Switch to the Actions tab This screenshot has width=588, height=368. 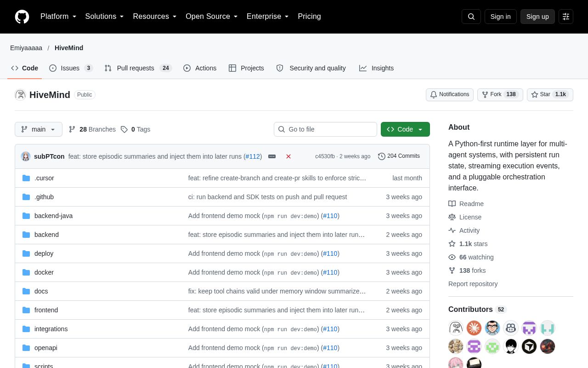pos(200,68)
